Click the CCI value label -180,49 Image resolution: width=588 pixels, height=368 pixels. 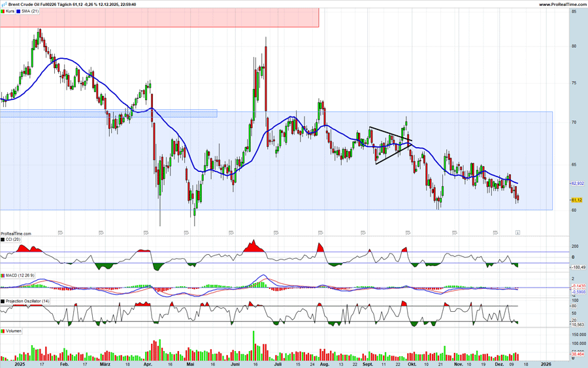578,267
